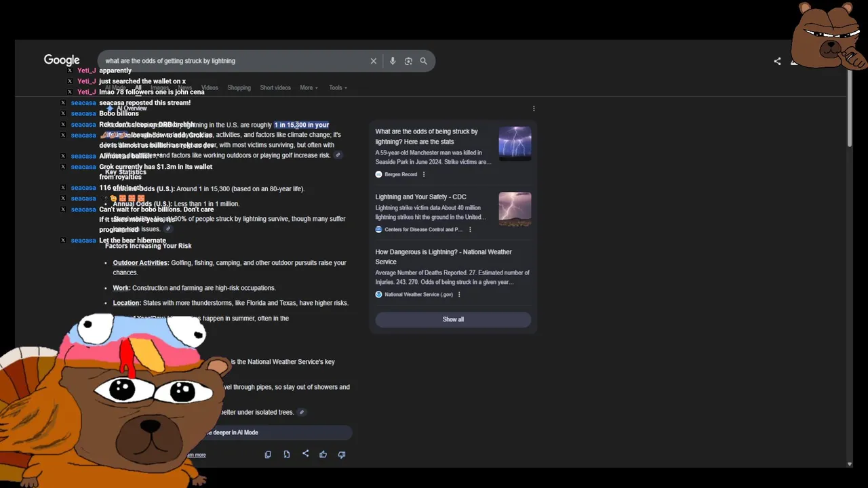
Task: Click the 'Location:' bullet label
Action: (x=127, y=303)
